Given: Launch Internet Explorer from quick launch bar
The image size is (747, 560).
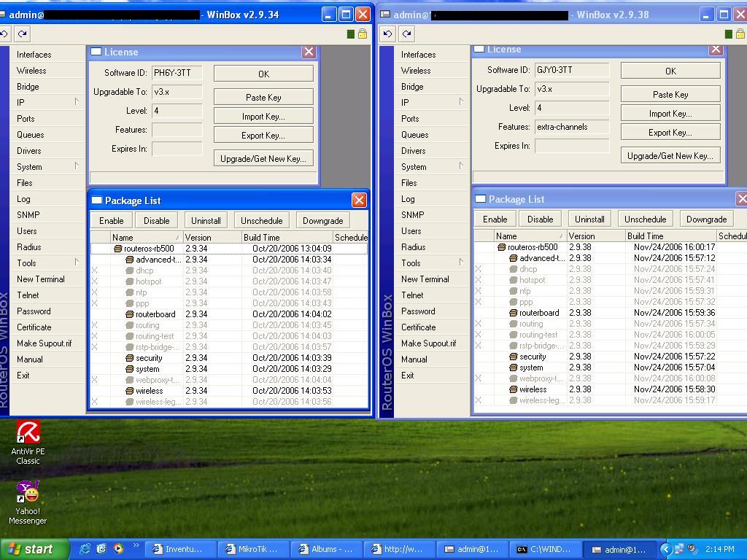Looking at the screenshot, I should [85, 549].
